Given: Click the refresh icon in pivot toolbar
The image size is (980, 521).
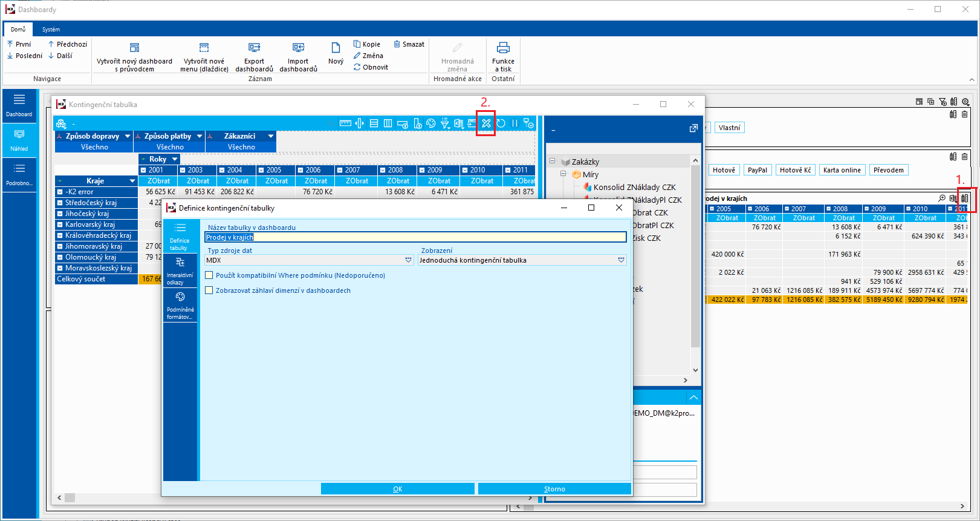Looking at the screenshot, I should point(501,123).
